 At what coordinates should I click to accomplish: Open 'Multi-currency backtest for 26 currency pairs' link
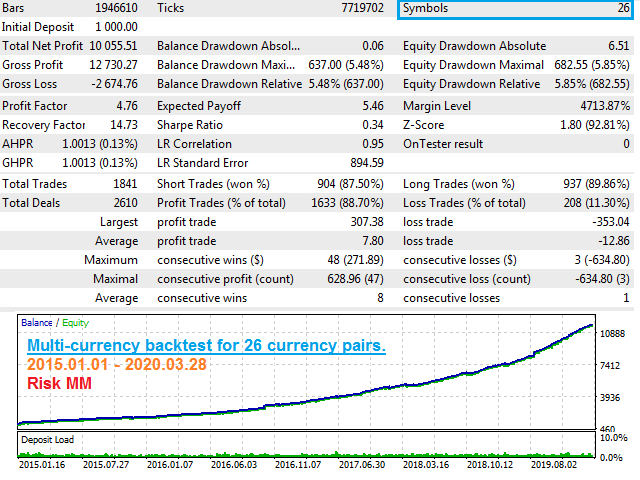click(207, 345)
